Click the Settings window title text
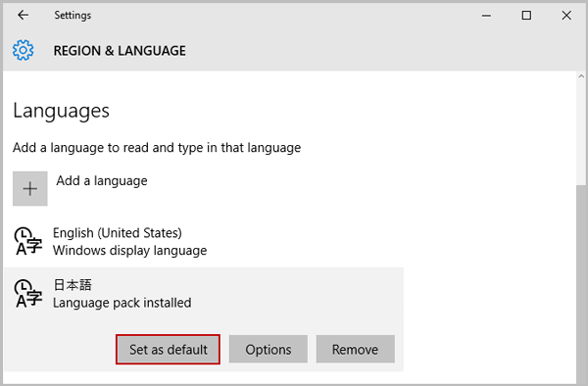The width and height of the screenshot is (588, 386). (73, 15)
